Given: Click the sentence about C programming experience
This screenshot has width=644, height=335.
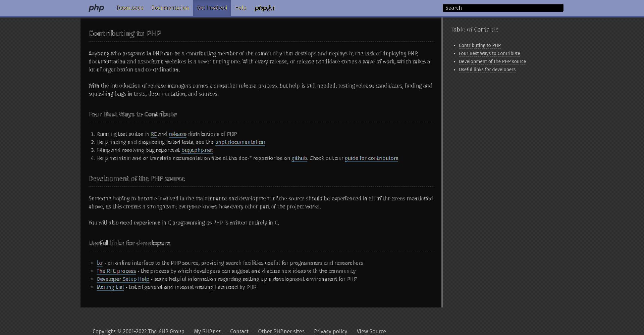Looking at the screenshot, I should click(x=183, y=223).
